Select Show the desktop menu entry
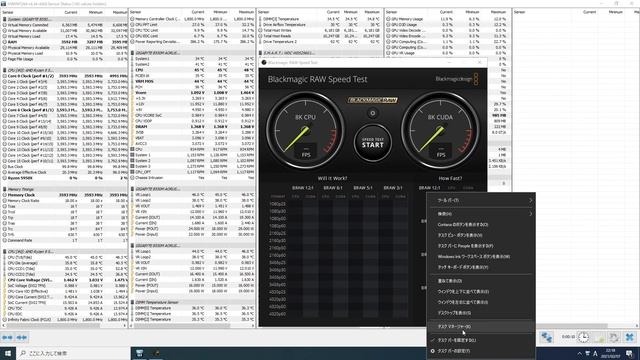This screenshot has width=640, height=360. [481, 313]
